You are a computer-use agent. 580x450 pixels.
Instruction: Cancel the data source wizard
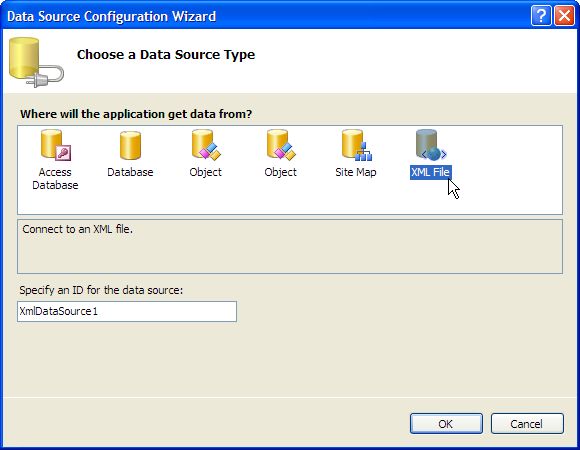[527, 423]
